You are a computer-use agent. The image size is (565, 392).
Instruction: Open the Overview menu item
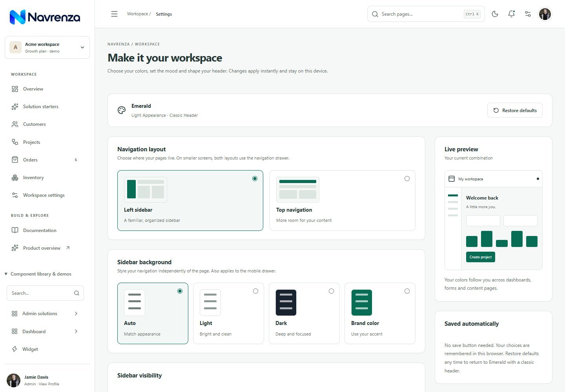47,89
